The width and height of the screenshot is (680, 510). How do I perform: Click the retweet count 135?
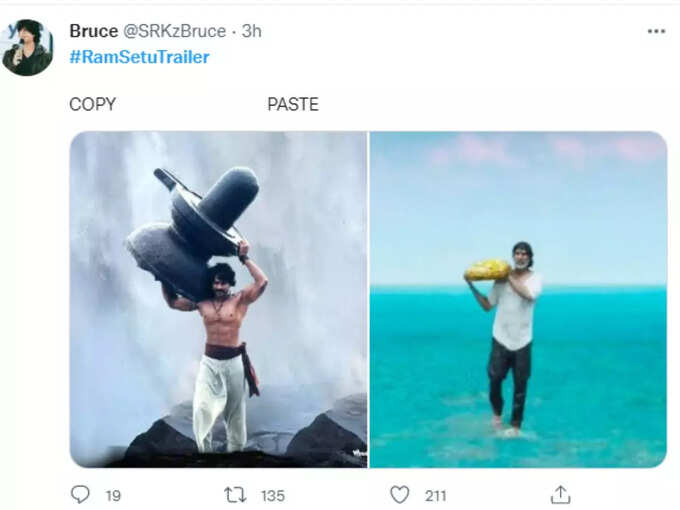(x=273, y=496)
